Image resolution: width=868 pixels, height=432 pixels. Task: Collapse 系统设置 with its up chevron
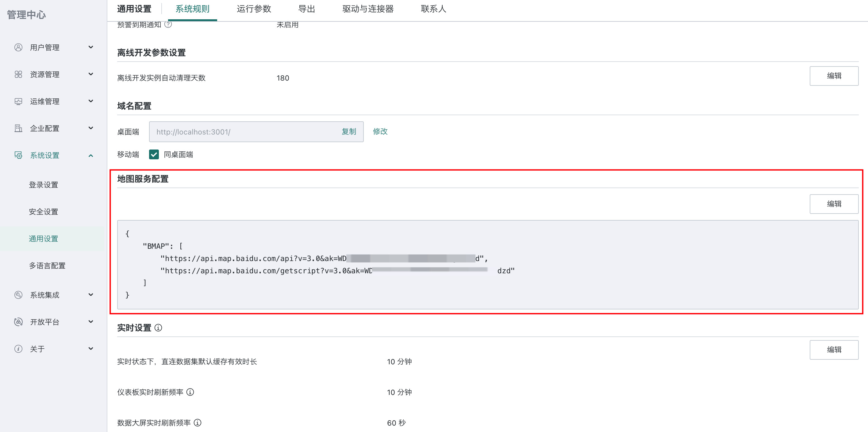91,155
